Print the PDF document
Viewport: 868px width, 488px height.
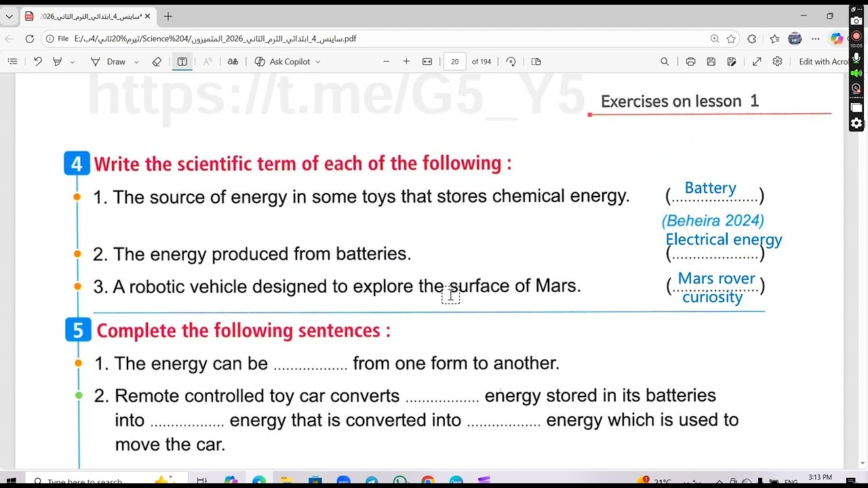[x=690, y=62]
